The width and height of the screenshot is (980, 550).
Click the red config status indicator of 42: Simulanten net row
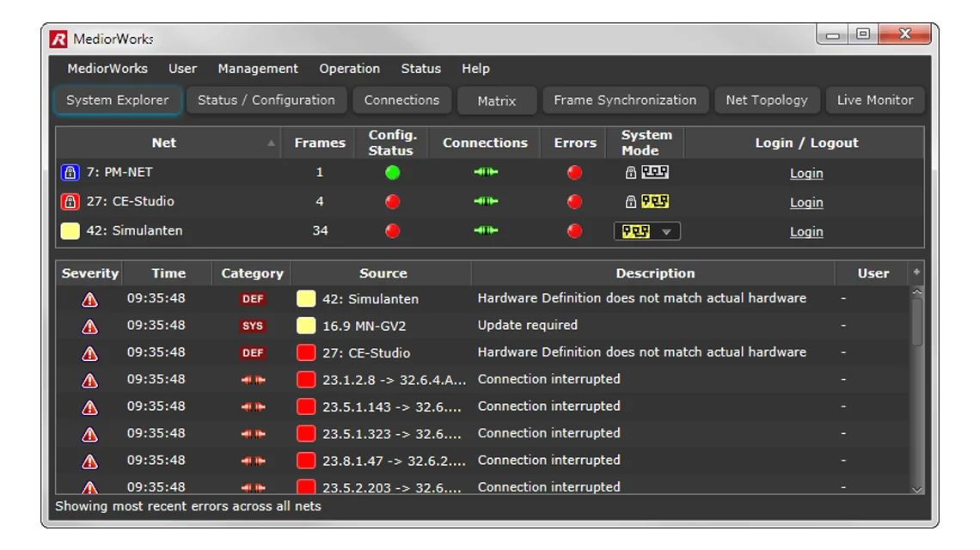(x=393, y=230)
